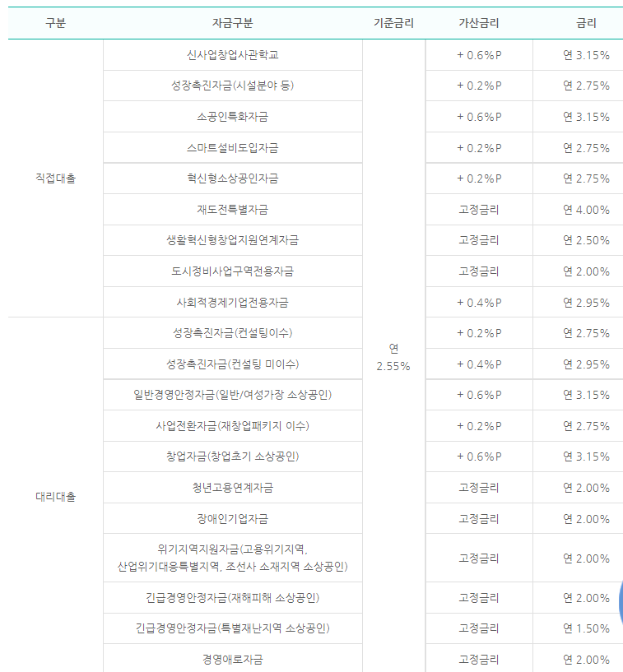Click the '소공인특화자금' fund name

click(x=232, y=117)
